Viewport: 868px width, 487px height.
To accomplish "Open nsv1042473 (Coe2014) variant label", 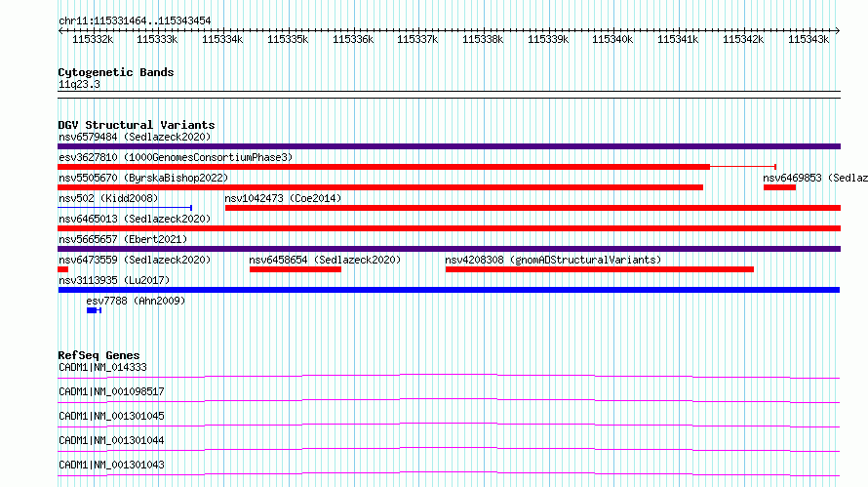I will [283, 198].
